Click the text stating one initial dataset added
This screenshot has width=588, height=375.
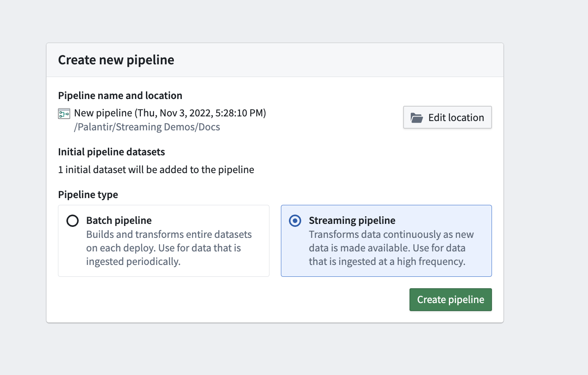(x=156, y=169)
